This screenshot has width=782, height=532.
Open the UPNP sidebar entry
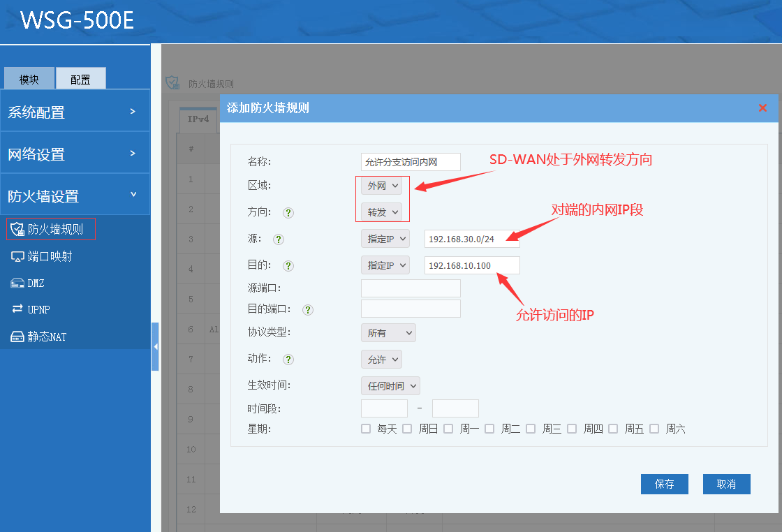pos(38,309)
